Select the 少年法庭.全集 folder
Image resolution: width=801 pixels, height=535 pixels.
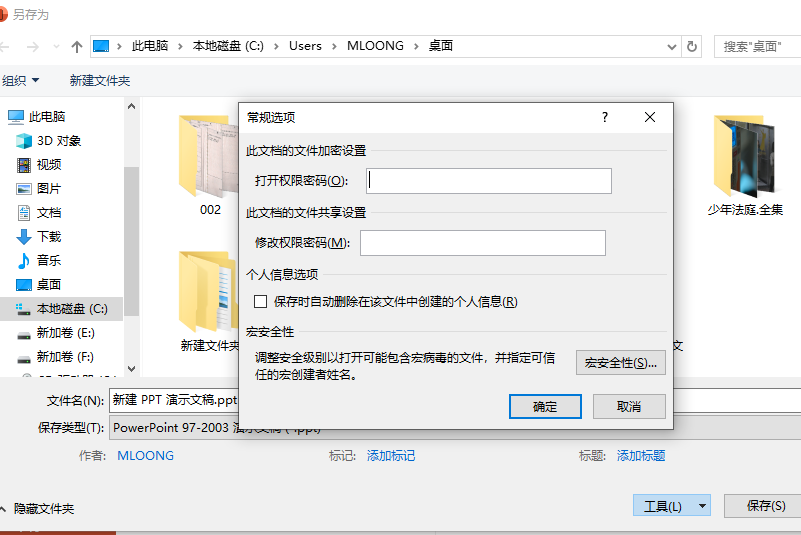click(745, 165)
